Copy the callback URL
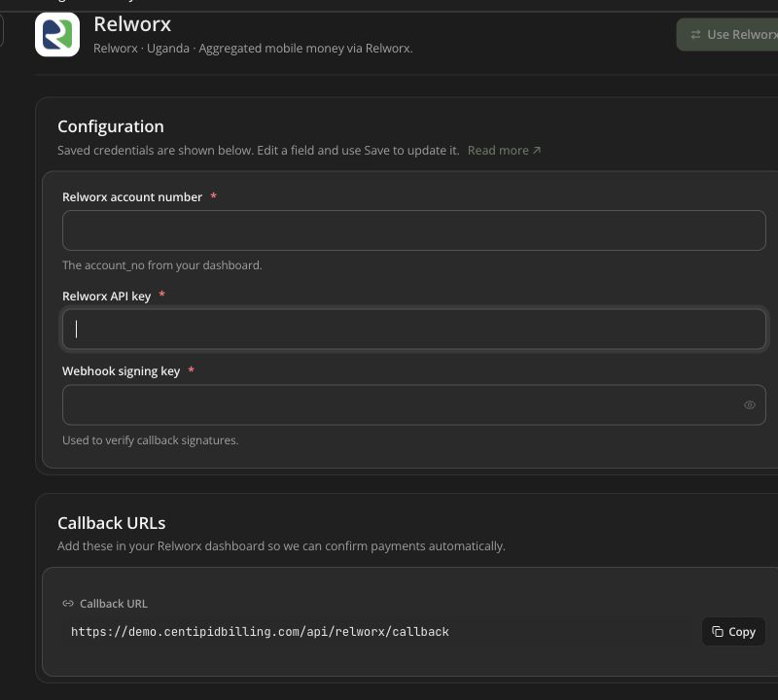This screenshot has width=778, height=700. click(733, 632)
